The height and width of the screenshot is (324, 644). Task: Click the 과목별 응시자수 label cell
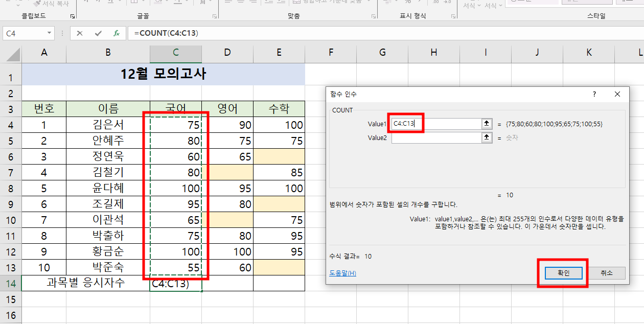point(86,283)
